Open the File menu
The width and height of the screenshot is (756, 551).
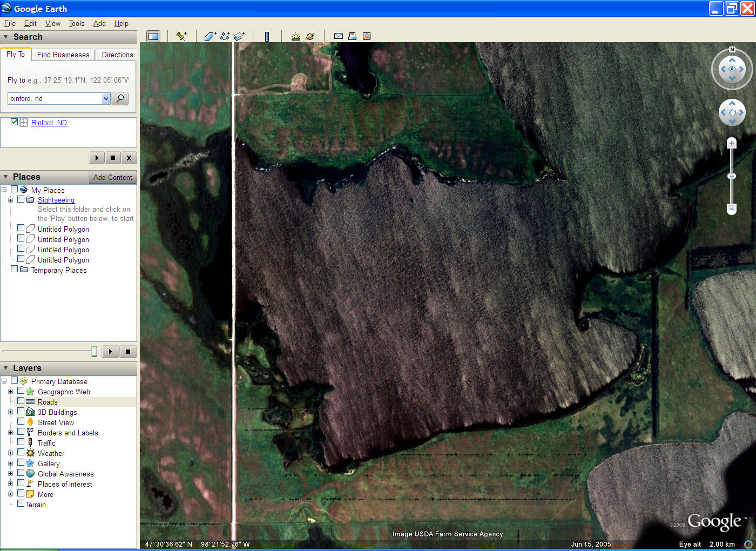(10, 24)
